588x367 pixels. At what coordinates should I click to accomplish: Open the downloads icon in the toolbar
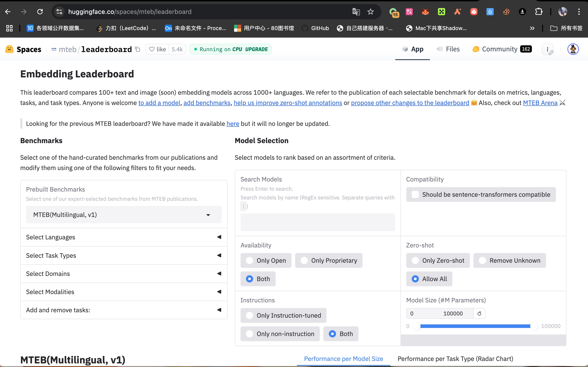pyautogui.click(x=522, y=12)
